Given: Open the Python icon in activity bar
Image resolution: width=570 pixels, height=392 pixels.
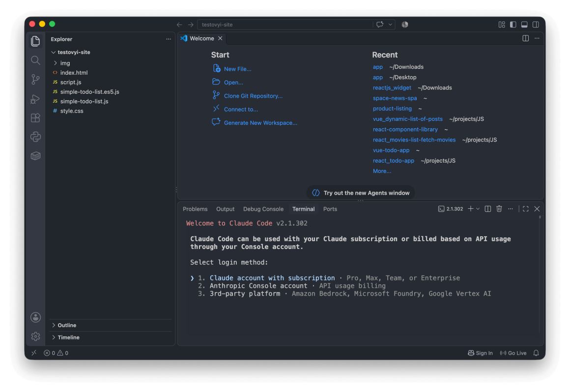Looking at the screenshot, I should [x=35, y=137].
